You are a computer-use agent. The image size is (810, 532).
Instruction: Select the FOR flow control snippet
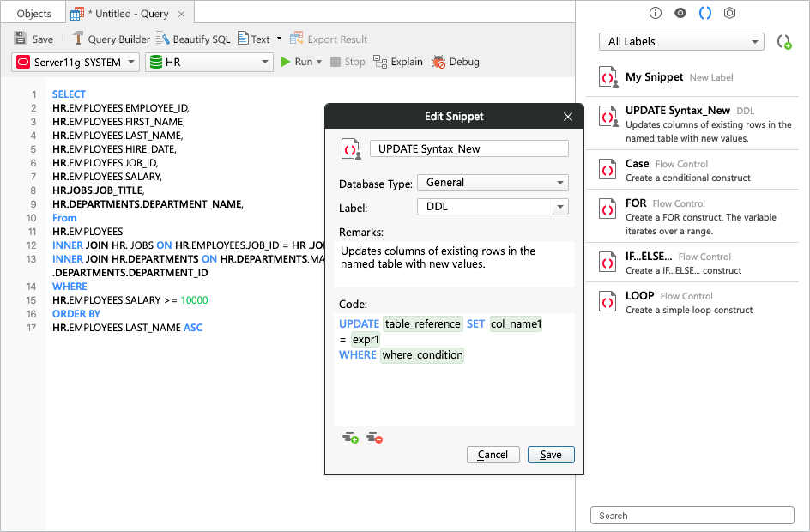point(692,216)
